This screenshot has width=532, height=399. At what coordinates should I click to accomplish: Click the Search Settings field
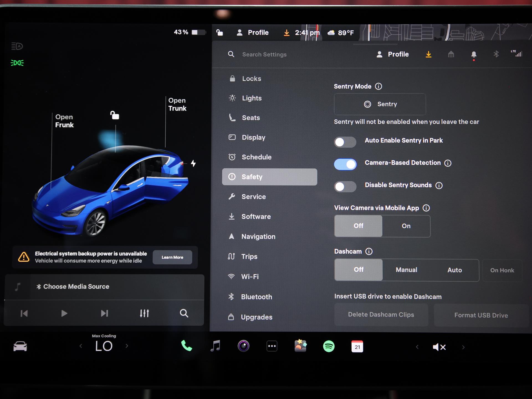(x=264, y=55)
